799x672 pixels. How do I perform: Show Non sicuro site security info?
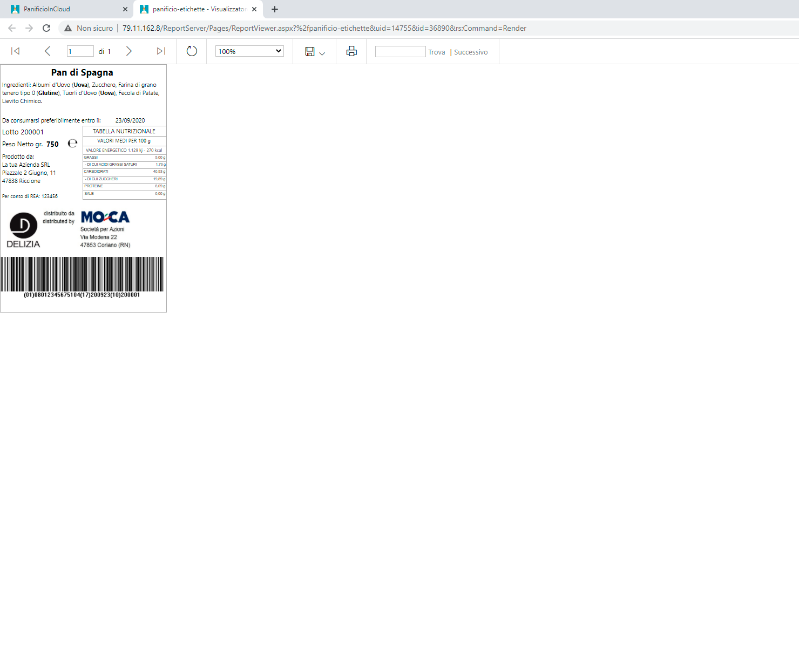tap(89, 28)
